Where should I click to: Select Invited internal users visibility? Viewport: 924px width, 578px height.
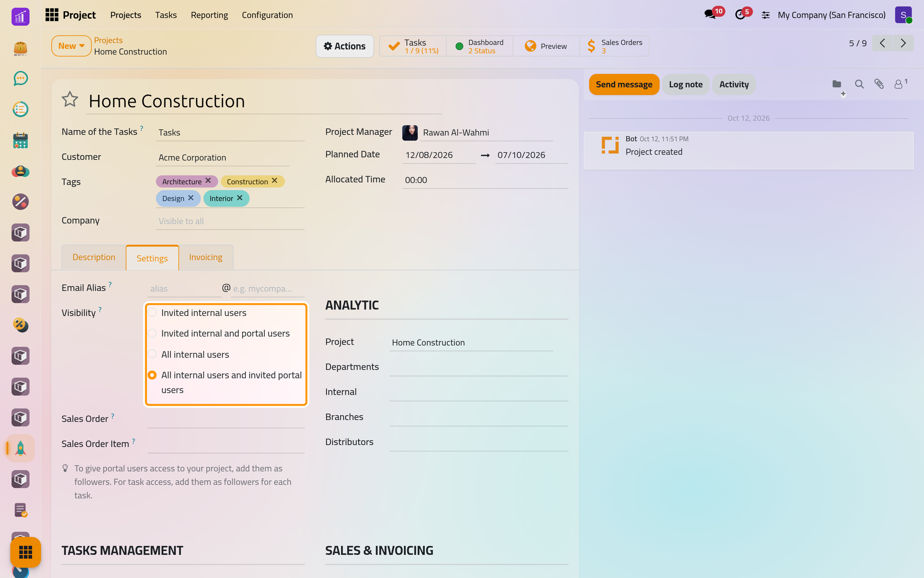152,313
